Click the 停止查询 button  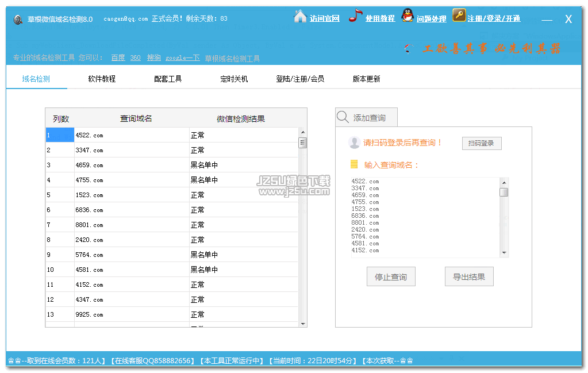[x=391, y=277]
